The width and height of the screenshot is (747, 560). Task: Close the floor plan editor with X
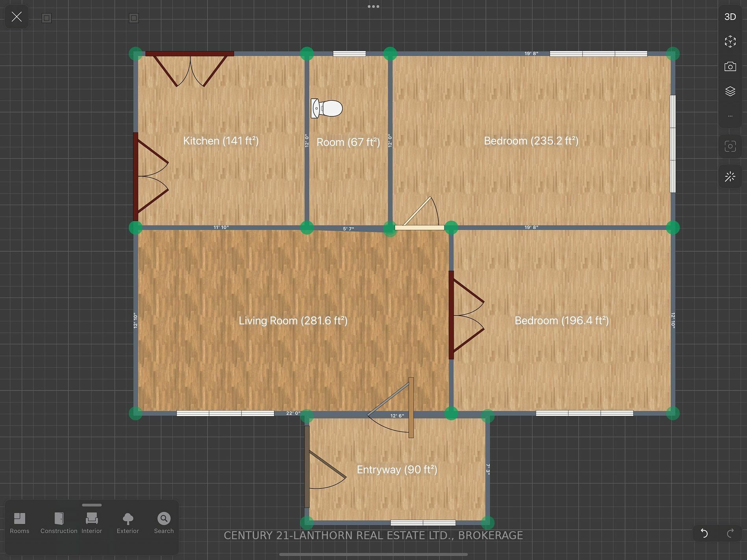(17, 17)
